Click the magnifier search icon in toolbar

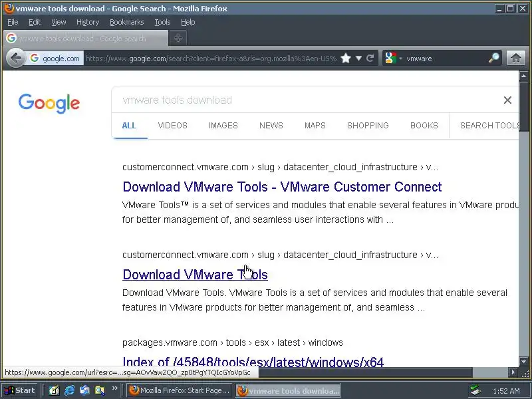tap(493, 59)
